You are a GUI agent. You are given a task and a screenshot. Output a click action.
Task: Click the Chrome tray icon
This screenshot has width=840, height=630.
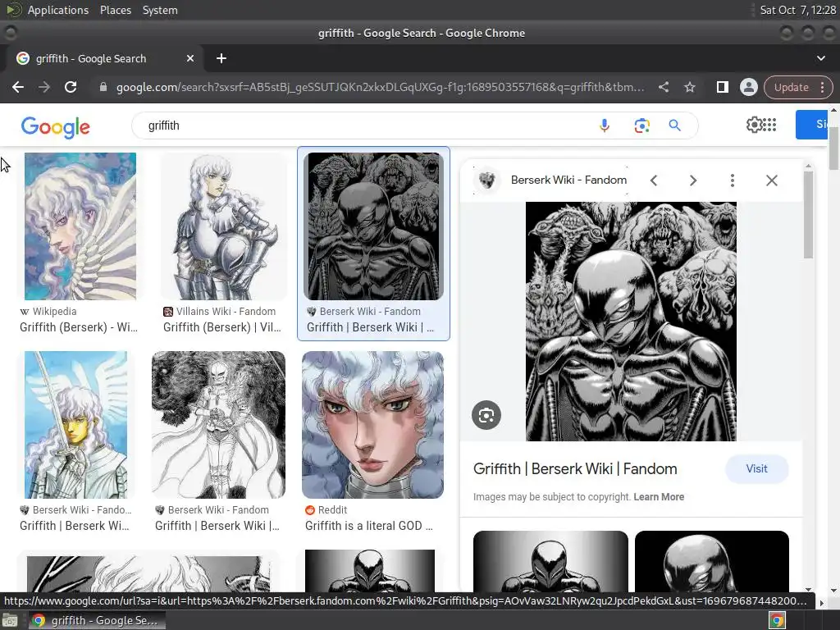pyautogui.click(x=777, y=620)
